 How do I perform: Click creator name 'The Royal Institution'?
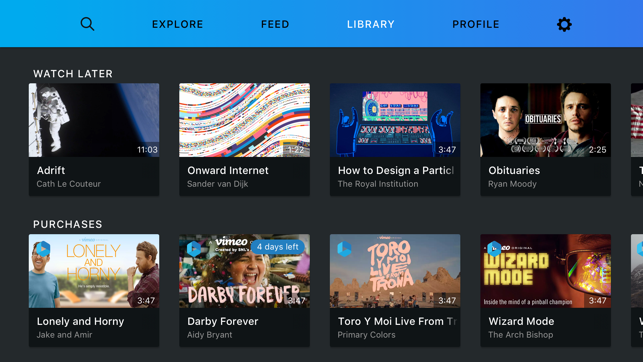click(378, 184)
